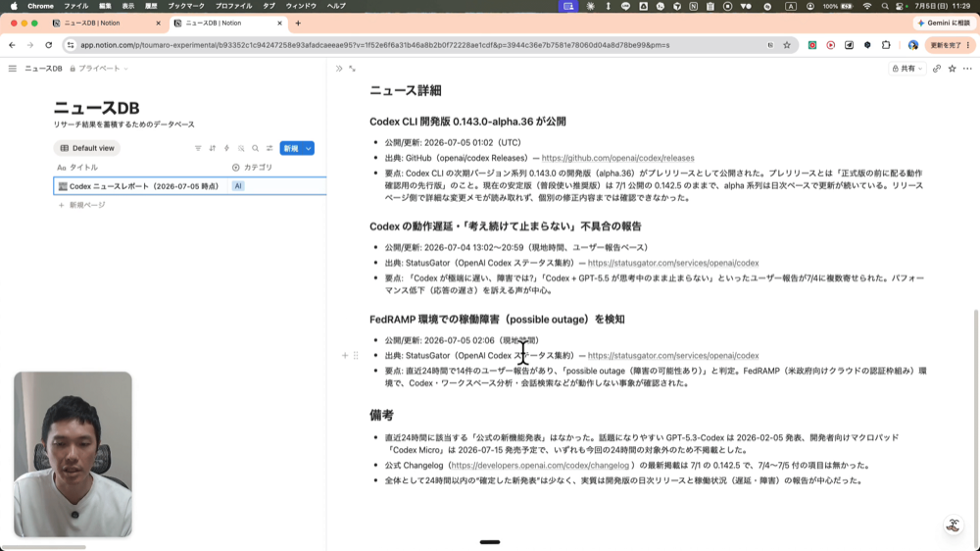
Task: Click ニュースDB page heading
Action: [96, 108]
